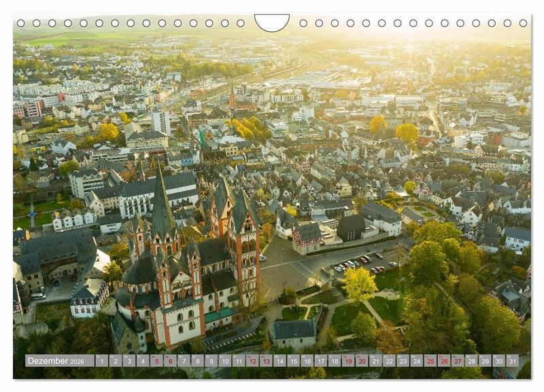Click the first binding hole at top left
544x392 pixels.
[20, 23]
